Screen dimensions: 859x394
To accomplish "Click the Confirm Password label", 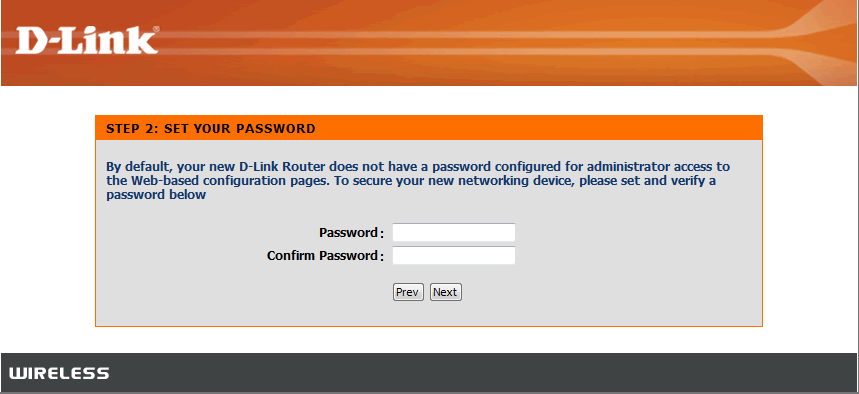I will [325, 255].
